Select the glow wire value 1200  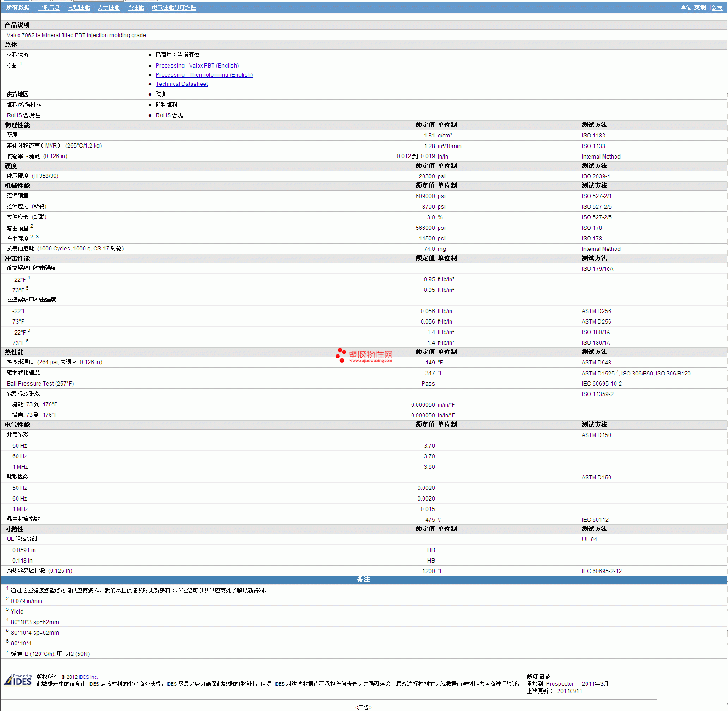[429, 571]
